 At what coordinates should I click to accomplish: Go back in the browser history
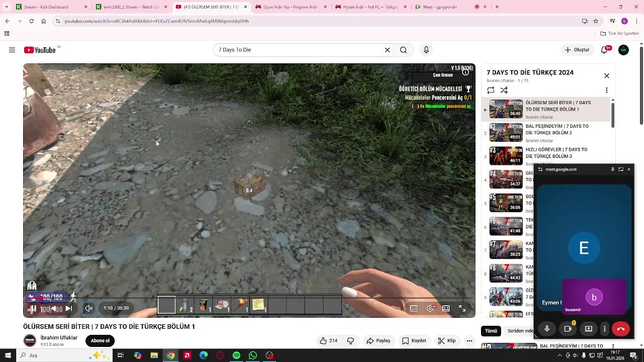click(7, 21)
